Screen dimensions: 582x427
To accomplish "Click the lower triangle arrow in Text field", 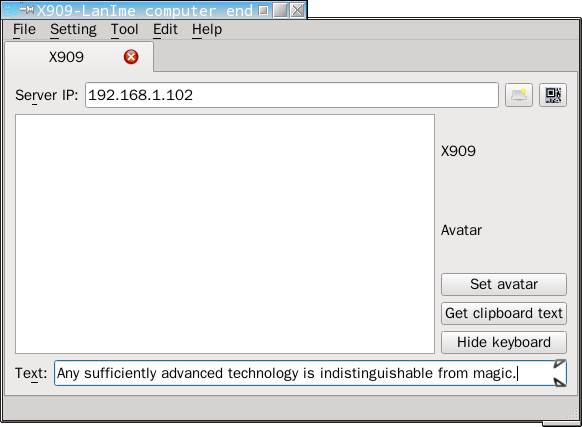I will (x=560, y=382).
